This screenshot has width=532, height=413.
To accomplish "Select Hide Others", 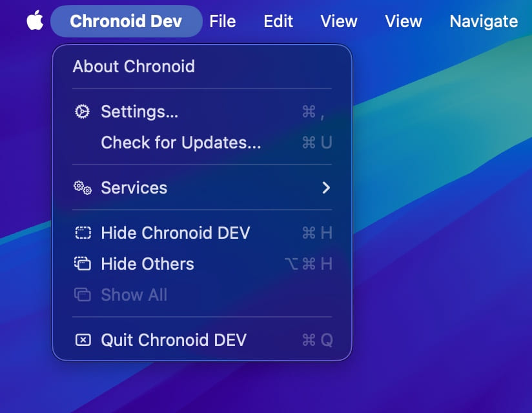I will (147, 263).
